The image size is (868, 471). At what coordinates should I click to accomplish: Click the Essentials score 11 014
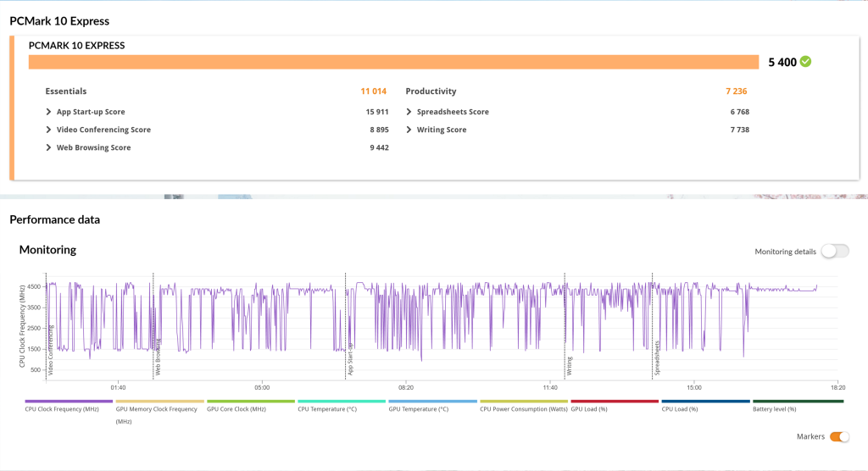373,91
